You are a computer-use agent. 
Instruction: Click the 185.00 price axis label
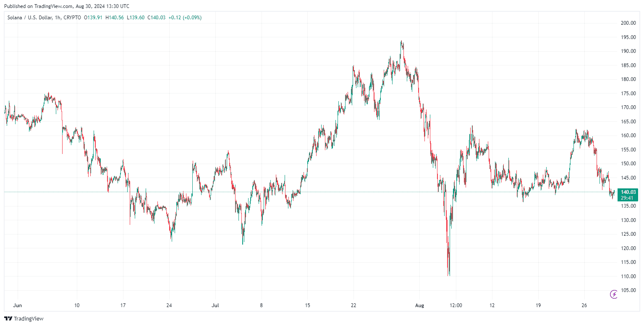click(628, 65)
